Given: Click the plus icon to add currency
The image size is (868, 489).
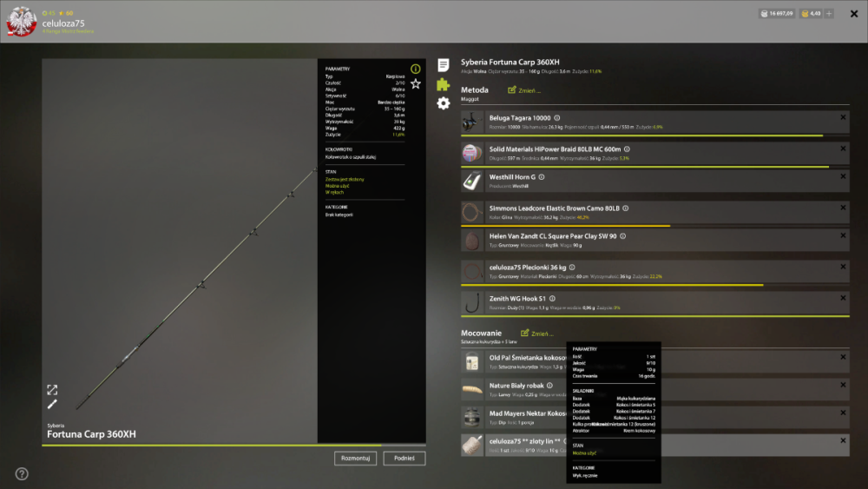Looking at the screenshot, I should 829,13.
